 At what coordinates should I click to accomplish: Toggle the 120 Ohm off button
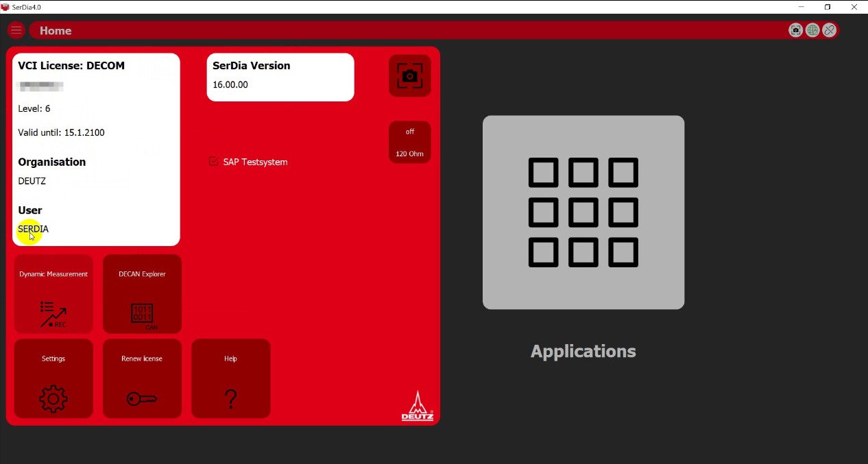click(410, 142)
